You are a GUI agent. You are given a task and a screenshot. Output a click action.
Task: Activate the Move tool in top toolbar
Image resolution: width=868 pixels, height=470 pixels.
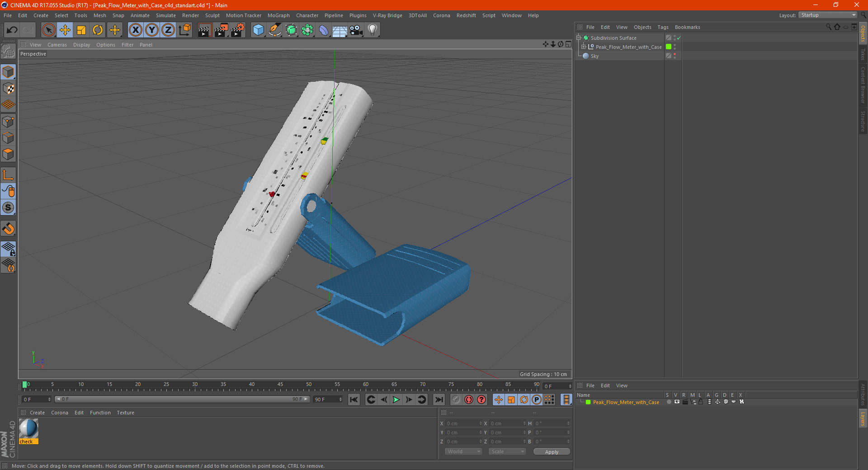click(x=65, y=30)
